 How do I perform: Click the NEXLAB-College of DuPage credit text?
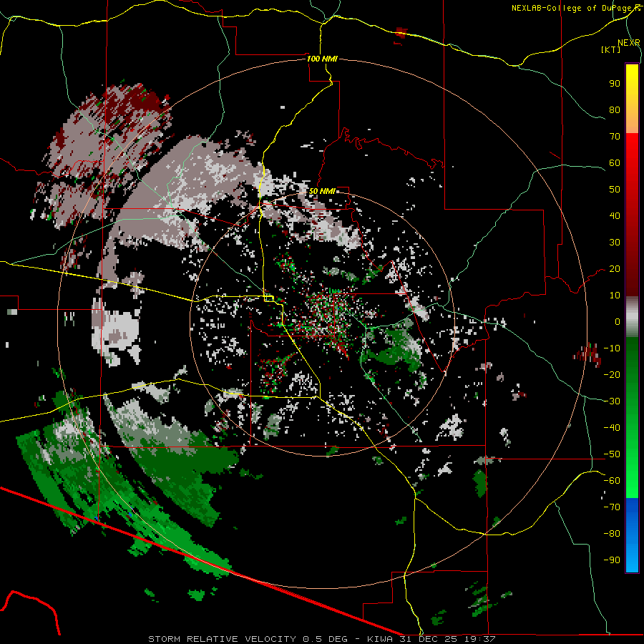[x=570, y=8]
